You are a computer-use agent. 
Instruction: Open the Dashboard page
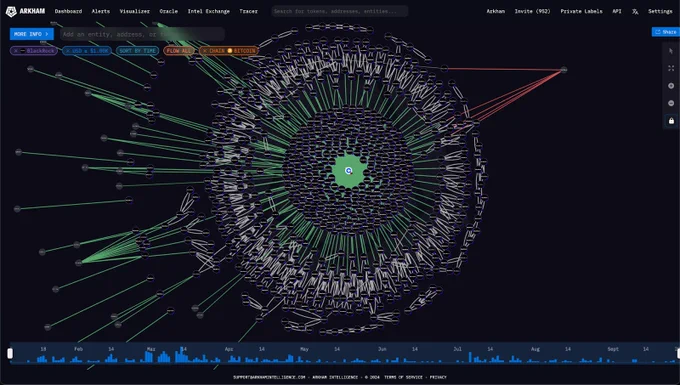tap(68, 11)
